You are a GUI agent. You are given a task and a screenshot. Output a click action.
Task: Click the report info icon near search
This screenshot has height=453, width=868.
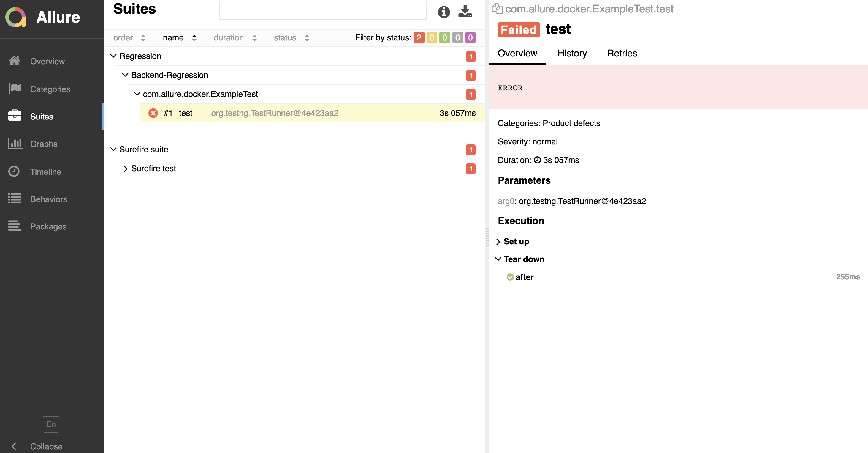(x=444, y=12)
